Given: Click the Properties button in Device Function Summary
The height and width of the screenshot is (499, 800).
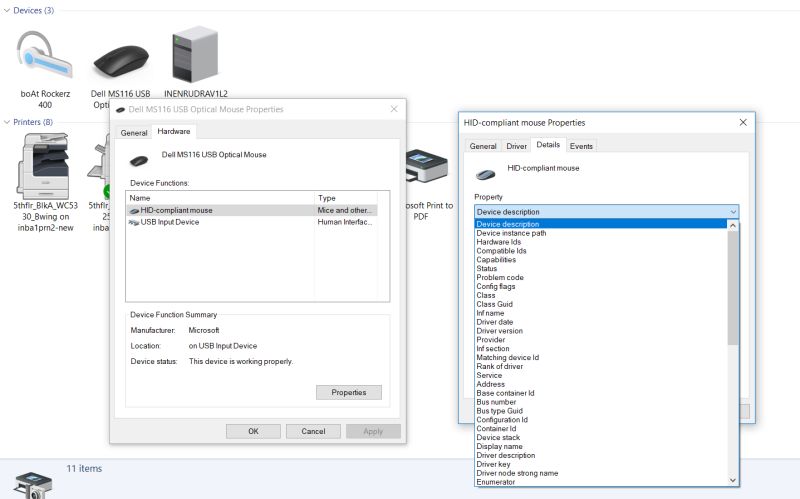Looking at the screenshot, I should tap(348, 392).
